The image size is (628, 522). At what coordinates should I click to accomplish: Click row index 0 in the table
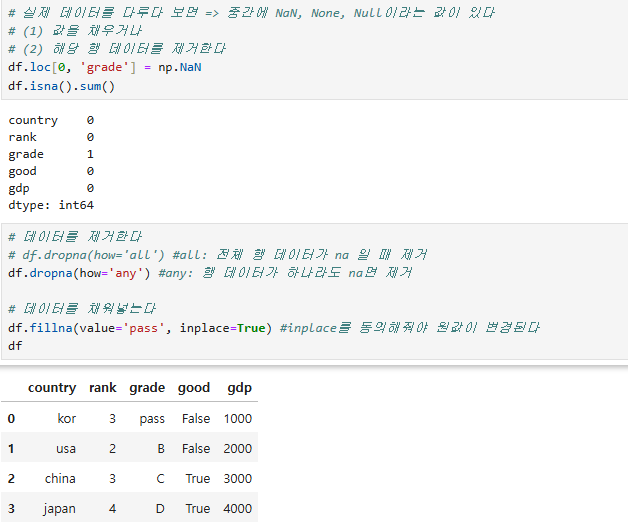coord(11,419)
